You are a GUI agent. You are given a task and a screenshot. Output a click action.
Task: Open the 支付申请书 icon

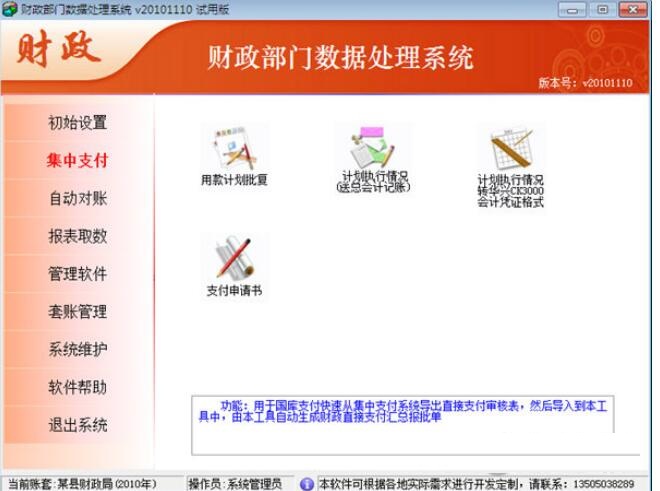point(234,267)
